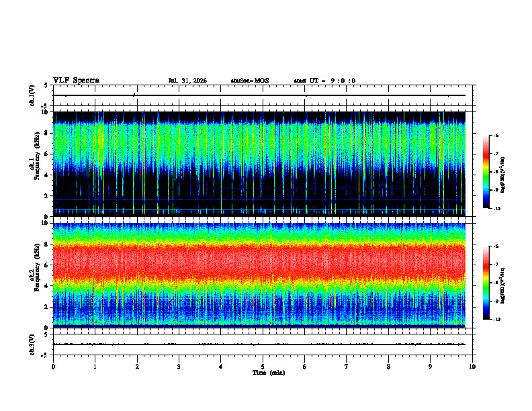Click the ch.1 voltage waveform trace
Image resolution: width=532 pixels, height=411 pixels.
pyautogui.click(x=259, y=95)
